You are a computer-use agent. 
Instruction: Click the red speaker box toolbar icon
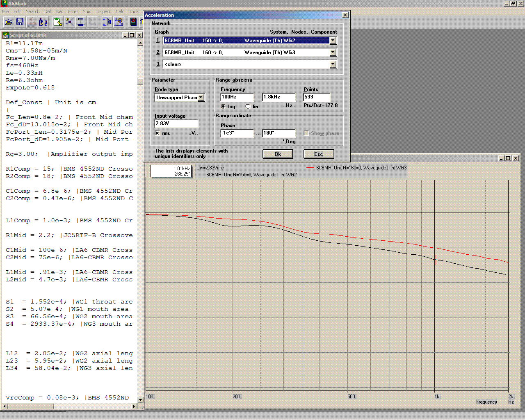pos(133,22)
